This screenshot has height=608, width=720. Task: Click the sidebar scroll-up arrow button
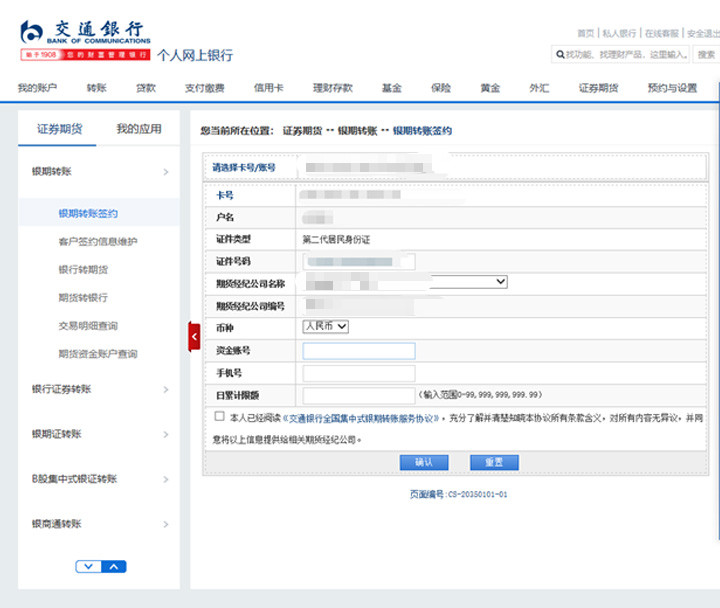coord(114,566)
